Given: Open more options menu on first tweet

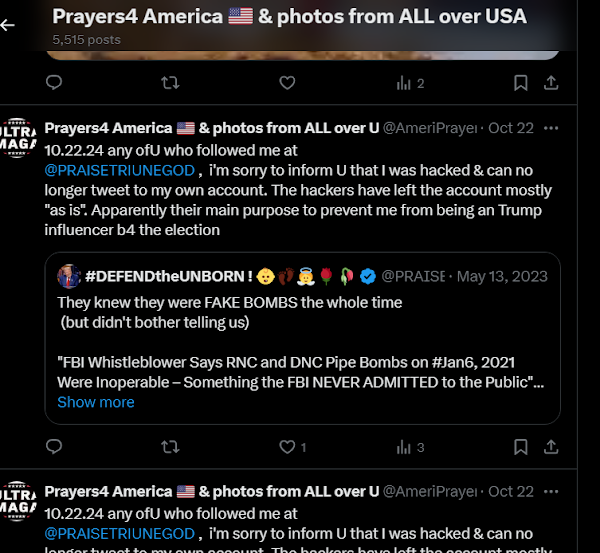Looking at the screenshot, I should pos(551,128).
